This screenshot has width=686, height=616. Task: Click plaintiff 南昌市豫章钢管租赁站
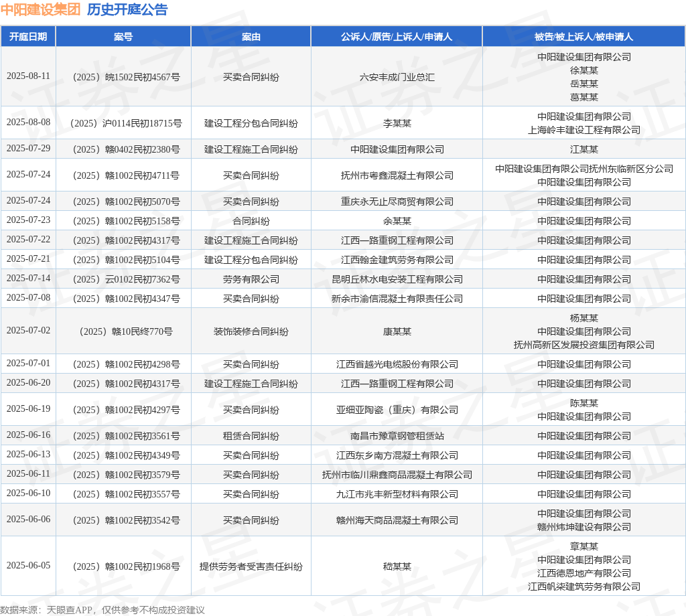click(397, 437)
